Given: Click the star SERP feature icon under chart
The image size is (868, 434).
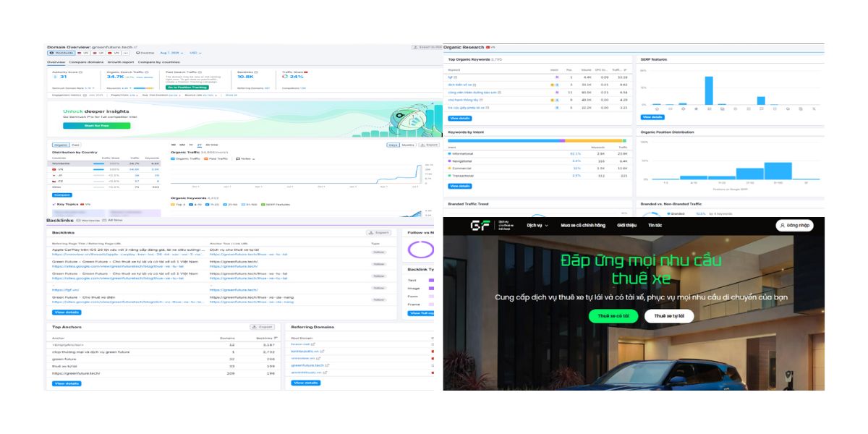Looking at the screenshot, I should pos(696,109).
